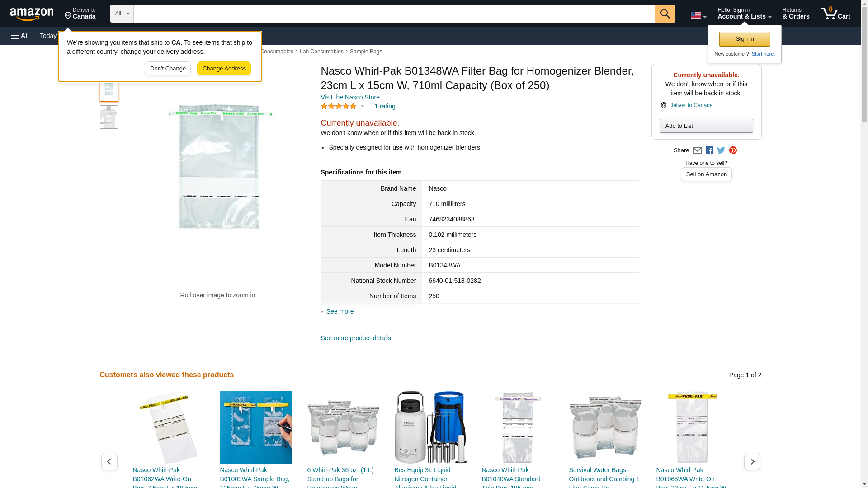Click Don't Change button
Image resolution: width=868 pixels, height=488 pixels.
tap(168, 69)
